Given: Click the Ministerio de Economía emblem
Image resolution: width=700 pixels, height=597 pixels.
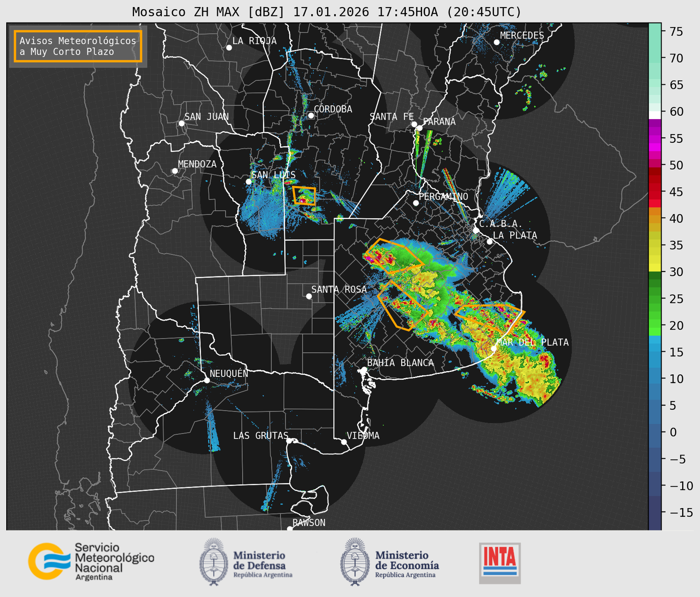Looking at the screenshot, I should (x=355, y=562).
